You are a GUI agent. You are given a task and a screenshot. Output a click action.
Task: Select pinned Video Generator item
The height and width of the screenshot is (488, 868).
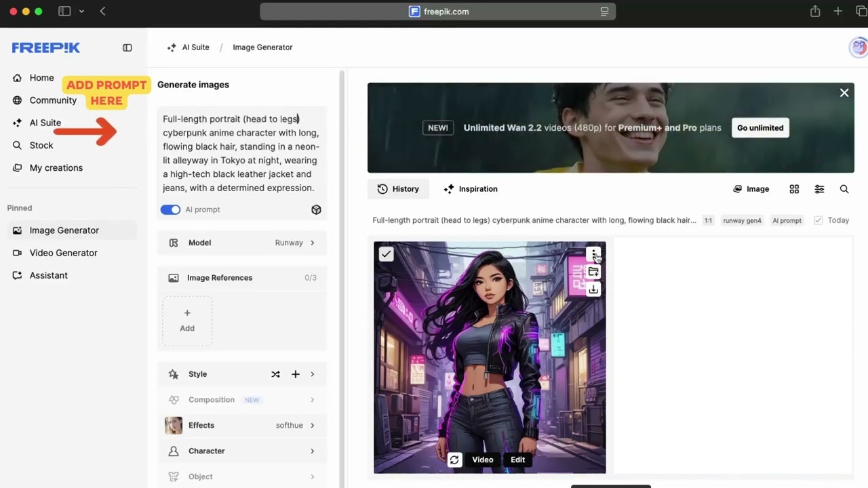pyautogui.click(x=71, y=253)
